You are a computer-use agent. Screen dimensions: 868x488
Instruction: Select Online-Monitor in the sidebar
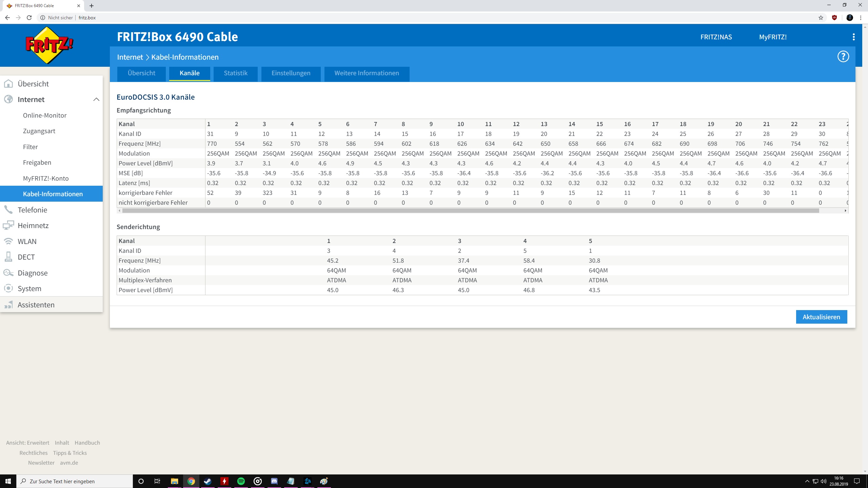coord(45,115)
